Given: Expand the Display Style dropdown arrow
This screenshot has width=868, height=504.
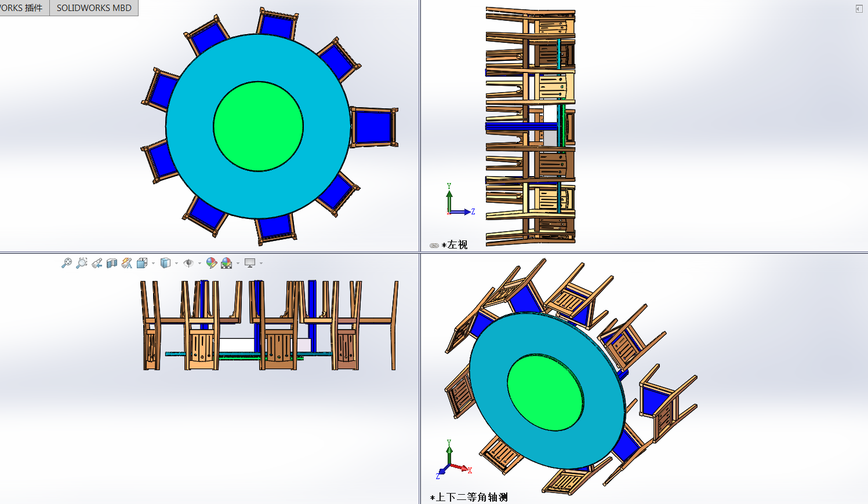Looking at the screenshot, I should click(x=176, y=264).
